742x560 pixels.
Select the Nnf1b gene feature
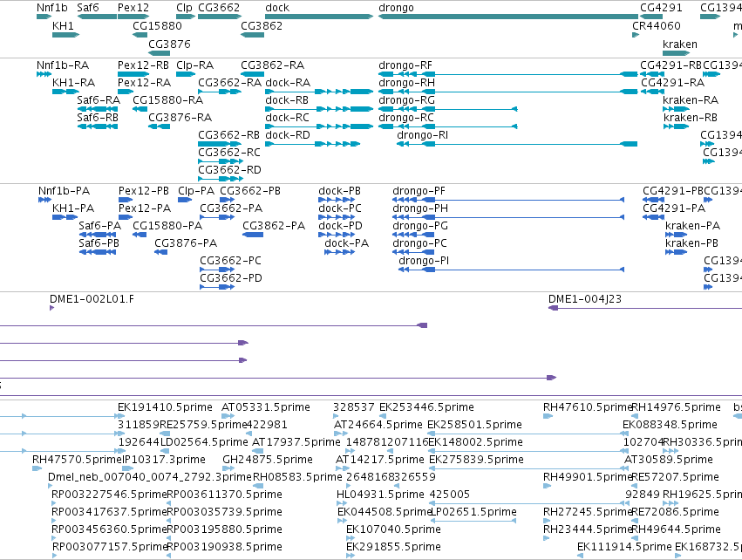click(x=44, y=17)
